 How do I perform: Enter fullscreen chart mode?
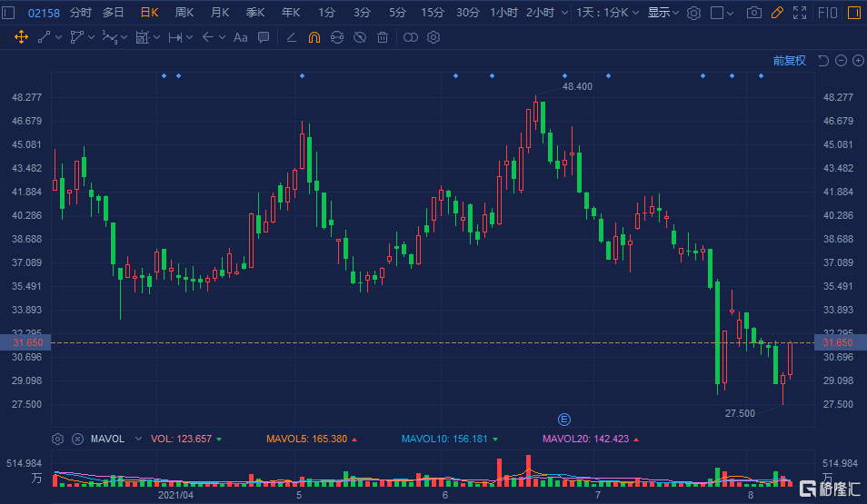pos(800,12)
